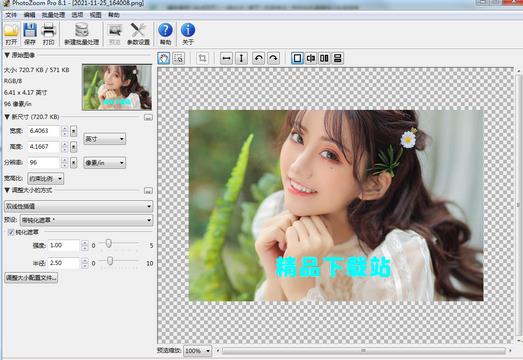Switch to single preview window layout
The image size is (523, 360).
click(x=297, y=58)
